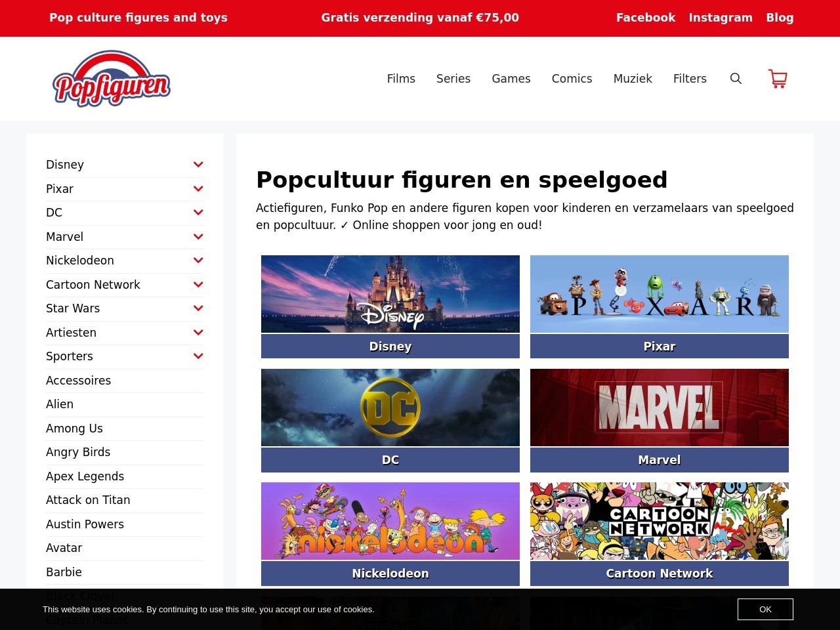Image resolution: width=840 pixels, height=630 pixels.
Task: Select Star Wars in the sidebar
Action: 73,308
